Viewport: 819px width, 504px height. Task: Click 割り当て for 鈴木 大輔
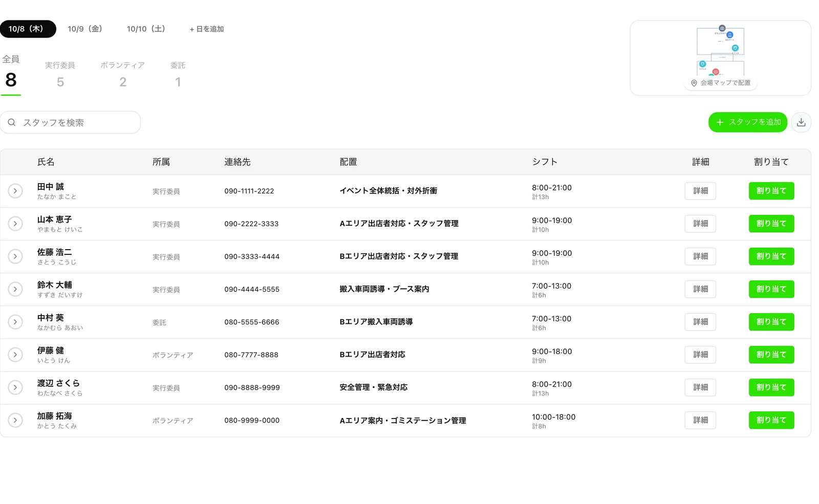(771, 289)
